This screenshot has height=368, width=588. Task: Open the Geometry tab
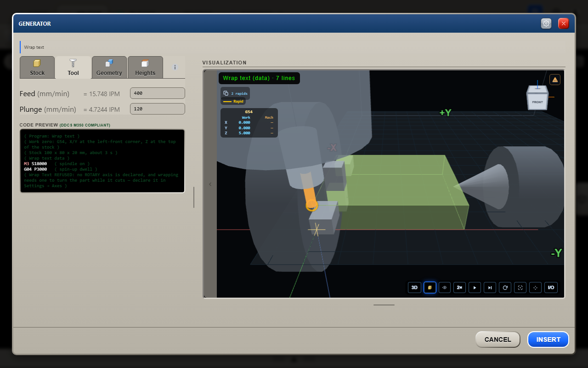pos(109,67)
